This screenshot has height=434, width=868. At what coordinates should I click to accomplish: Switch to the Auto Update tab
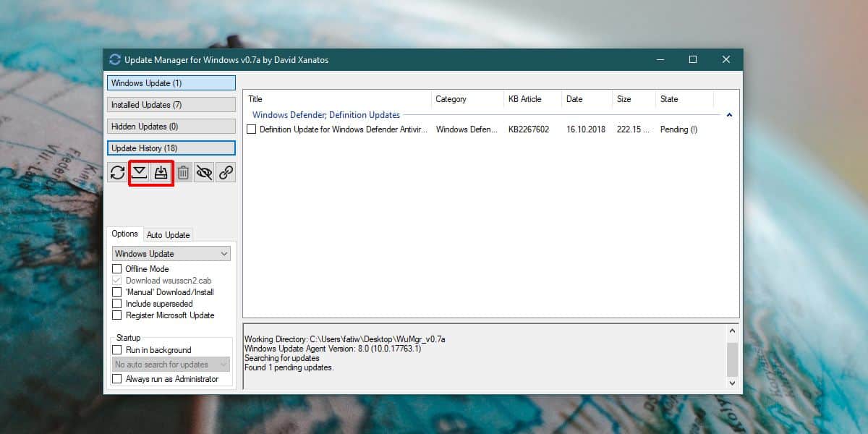coord(169,235)
